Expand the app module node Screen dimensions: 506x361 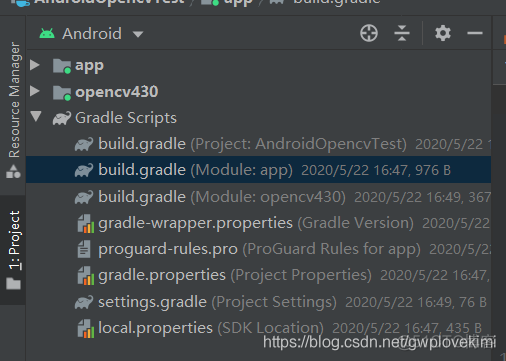click(35, 65)
